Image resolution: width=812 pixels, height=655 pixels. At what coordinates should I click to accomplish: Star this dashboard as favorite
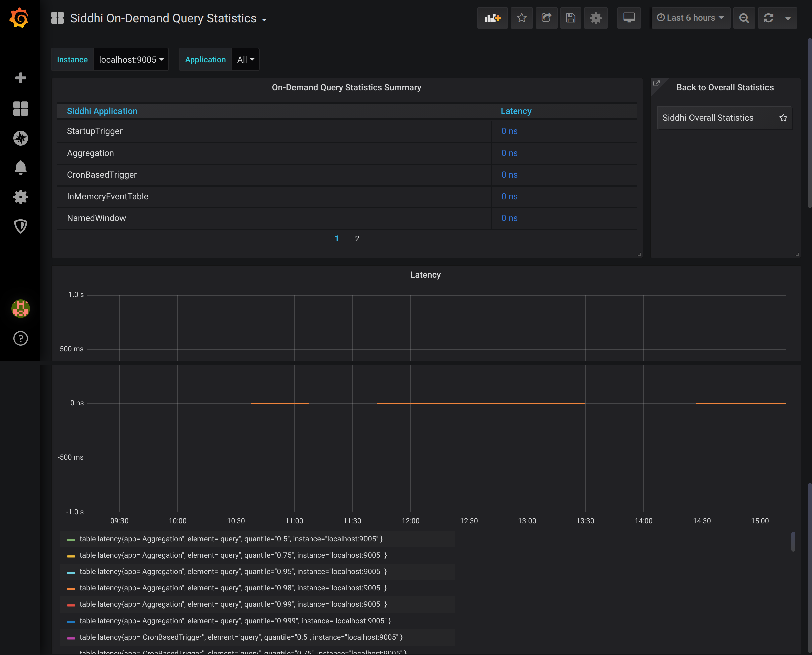point(522,18)
